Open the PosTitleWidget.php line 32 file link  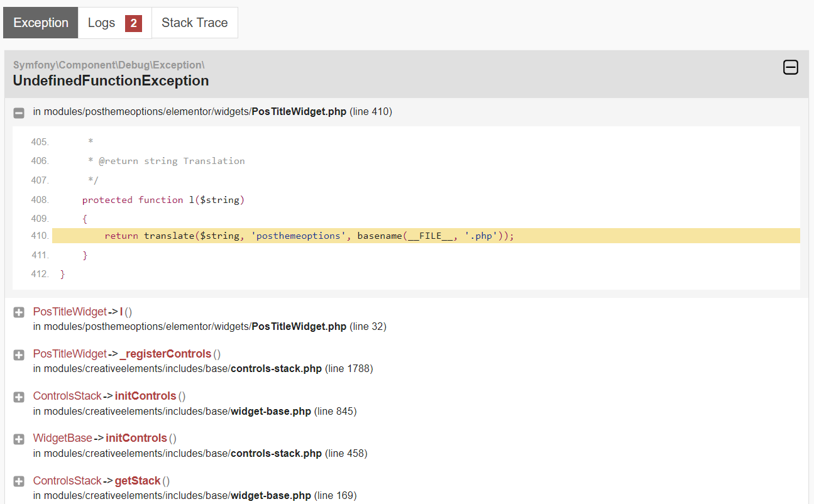tap(210, 327)
